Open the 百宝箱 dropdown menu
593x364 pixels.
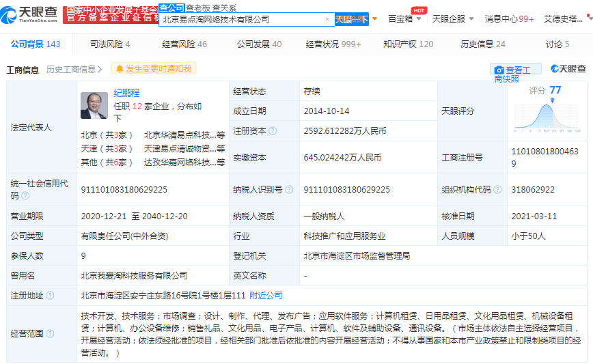(x=404, y=18)
